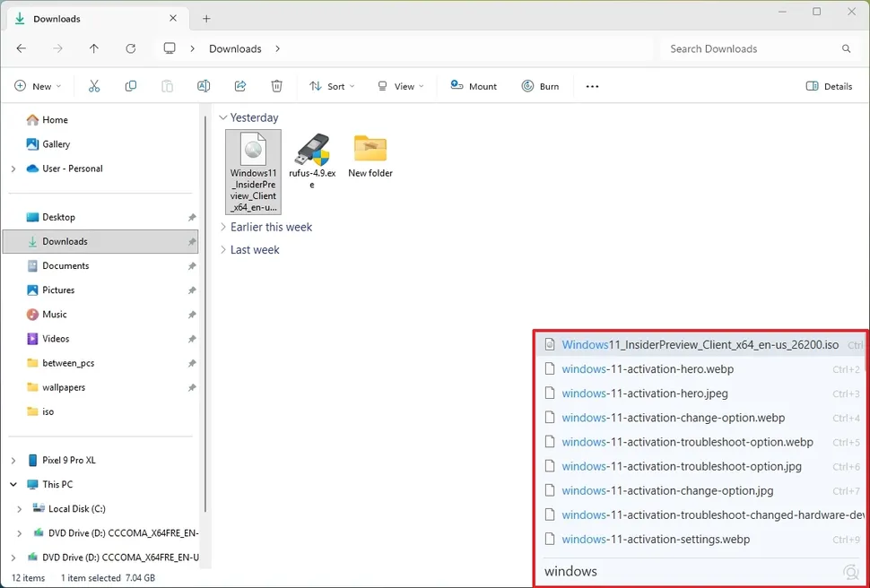Click the Copy icon

[130, 85]
